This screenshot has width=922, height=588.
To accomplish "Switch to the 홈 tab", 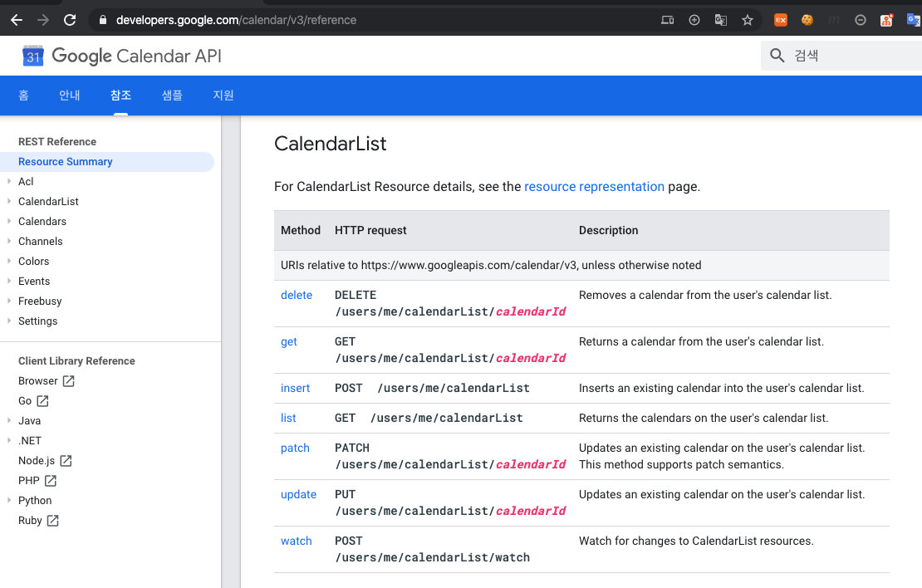I will 23,96.
